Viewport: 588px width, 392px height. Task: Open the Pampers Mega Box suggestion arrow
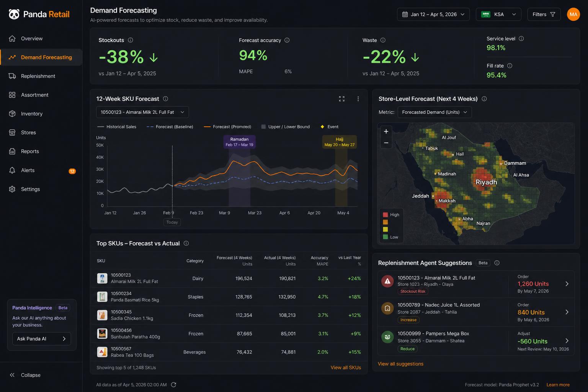[567, 341]
